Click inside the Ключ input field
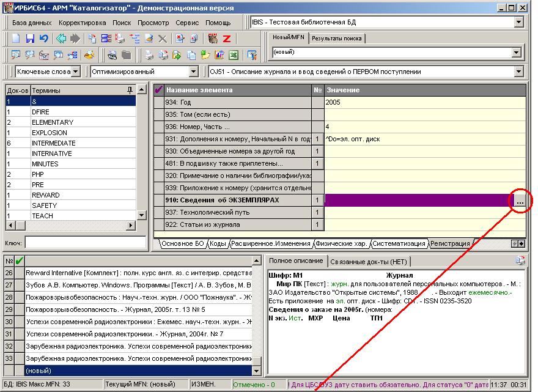The height and width of the screenshot is (392, 538). pos(86,243)
